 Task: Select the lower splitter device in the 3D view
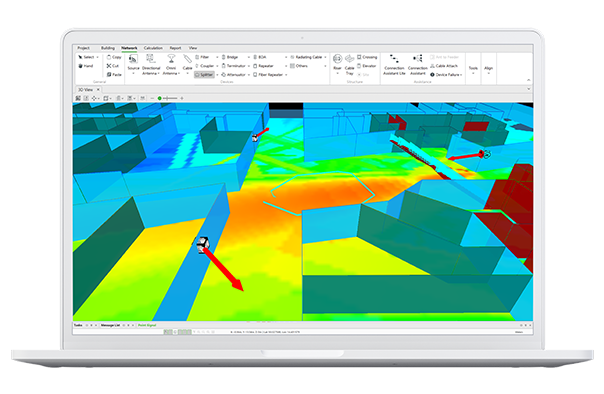(x=202, y=245)
